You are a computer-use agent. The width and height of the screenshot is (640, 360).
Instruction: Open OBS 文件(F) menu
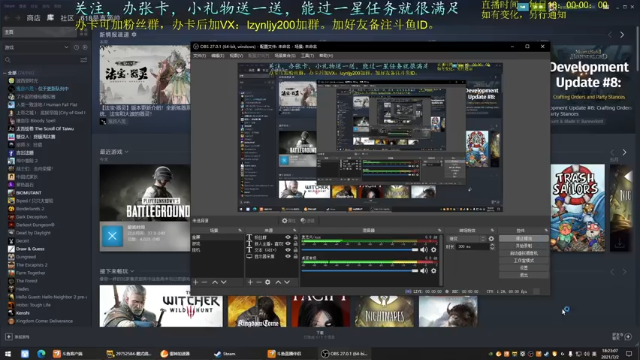tap(200, 56)
